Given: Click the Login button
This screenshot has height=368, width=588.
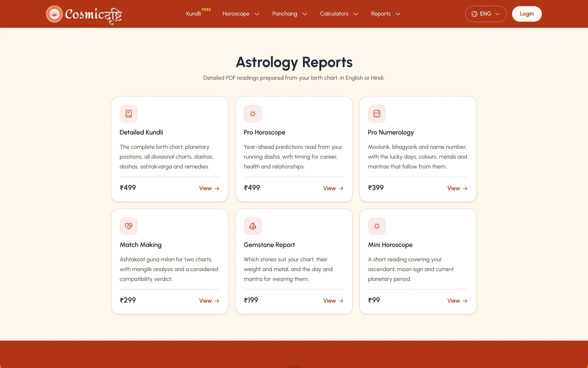Looking at the screenshot, I should coord(527,14).
